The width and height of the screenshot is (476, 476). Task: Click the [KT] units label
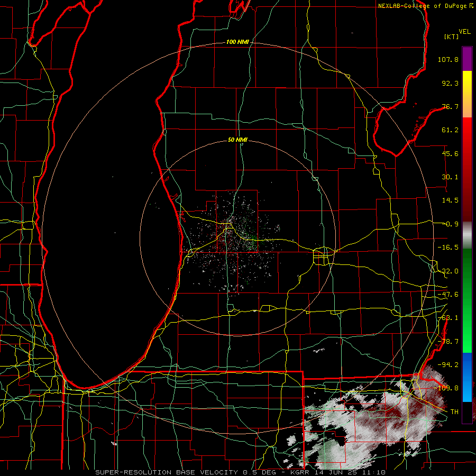coord(452,36)
